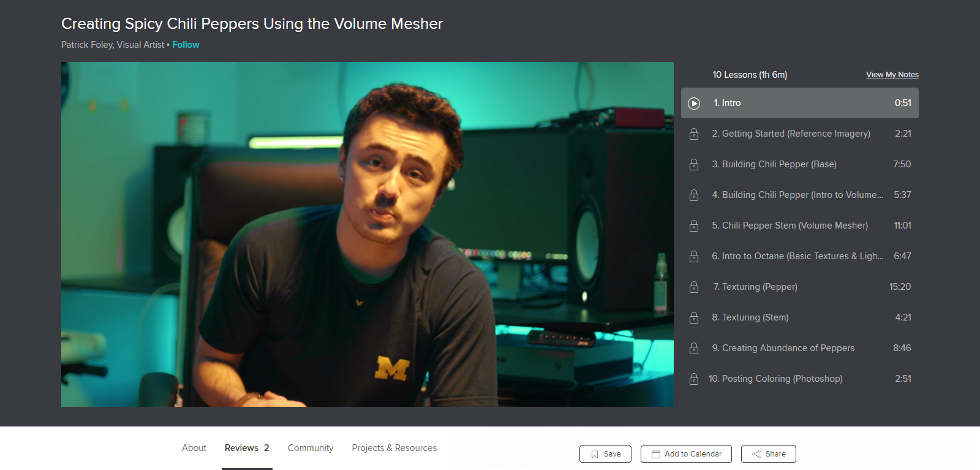Viewport: 980px width, 470px height.
Task: Open the Projects & Resources tab
Action: pos(394,448)
